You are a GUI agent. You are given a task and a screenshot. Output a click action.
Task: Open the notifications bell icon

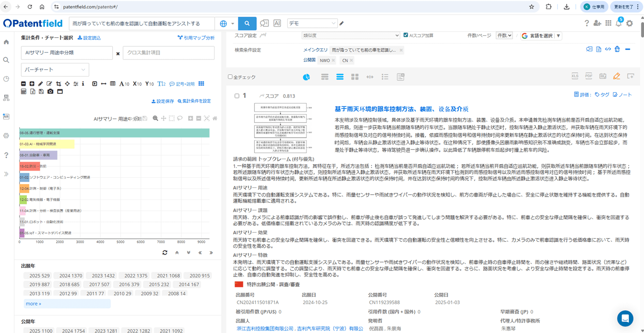pos(618,23)
